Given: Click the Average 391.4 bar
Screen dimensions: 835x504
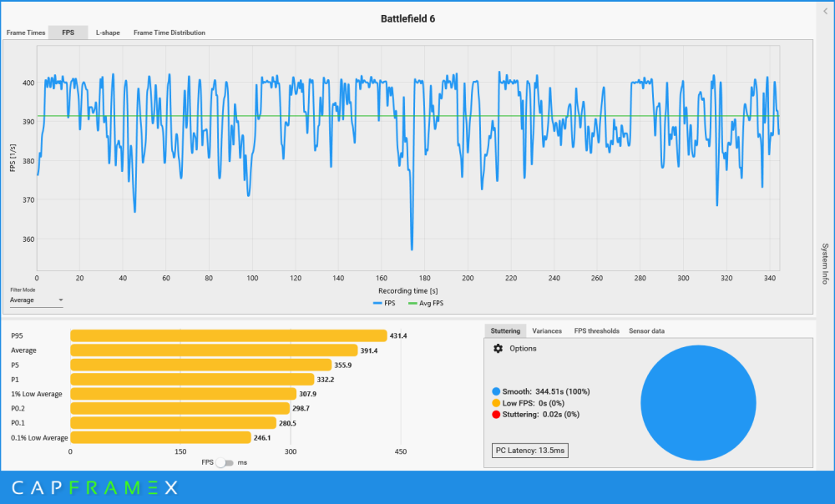Looking at the screenshot, I should (x=214, y=350).
